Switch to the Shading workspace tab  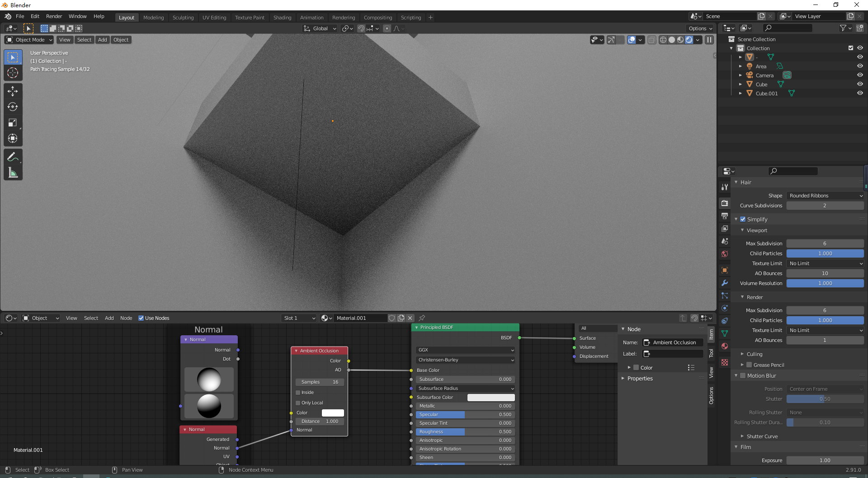click(x=283, y=18)
